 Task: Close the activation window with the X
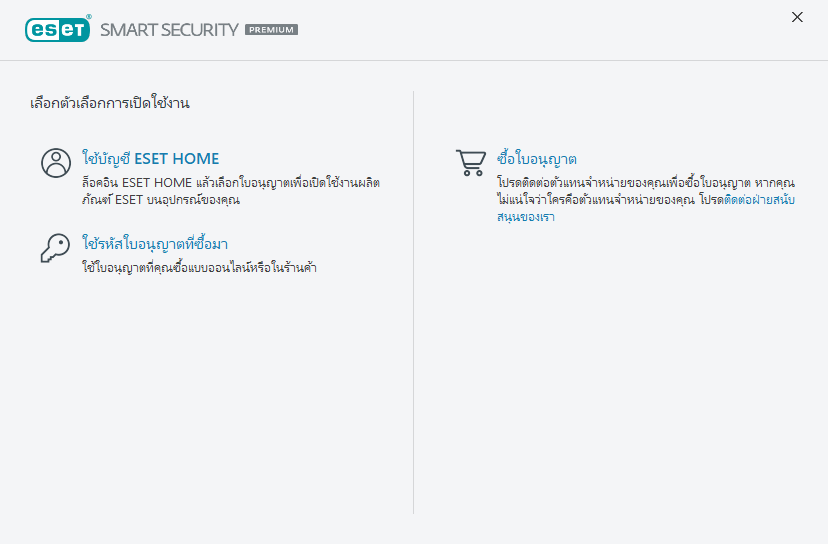point(797,17)
